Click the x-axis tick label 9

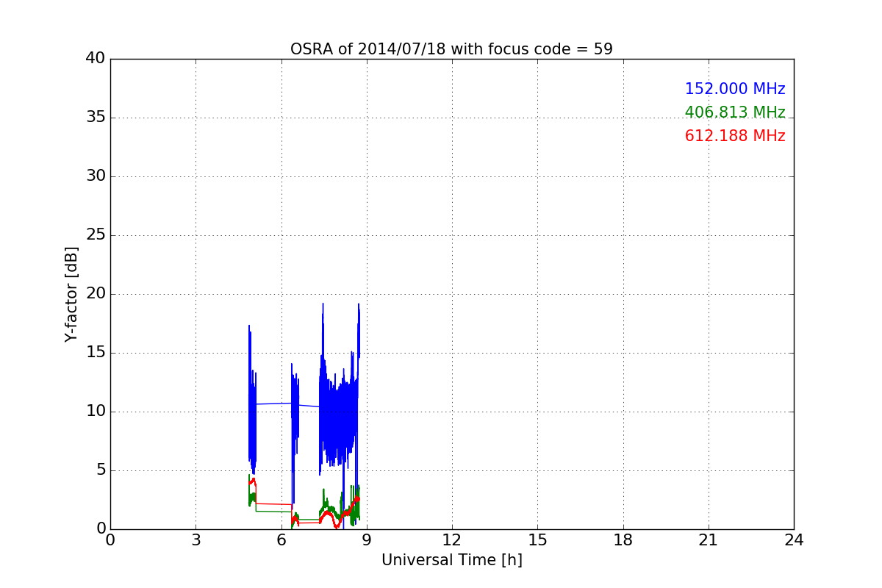[367, 540]
